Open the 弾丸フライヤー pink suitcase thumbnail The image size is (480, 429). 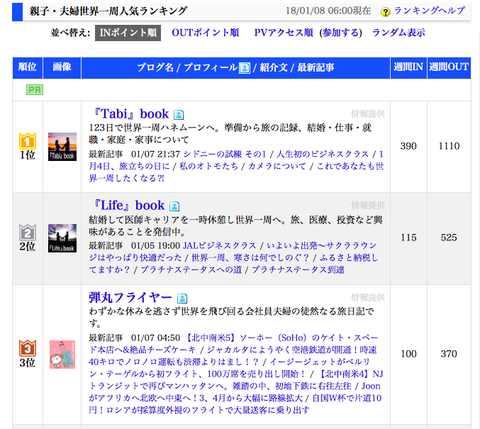[x=62, y=354]
